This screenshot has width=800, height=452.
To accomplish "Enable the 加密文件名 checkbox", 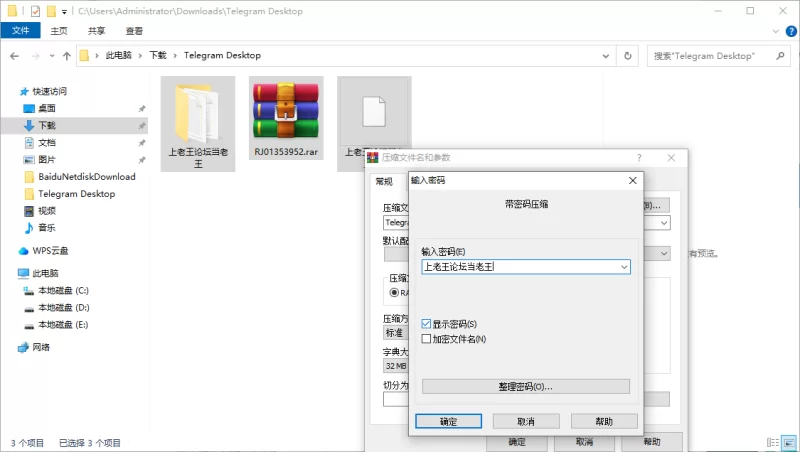I will point(426,338).
